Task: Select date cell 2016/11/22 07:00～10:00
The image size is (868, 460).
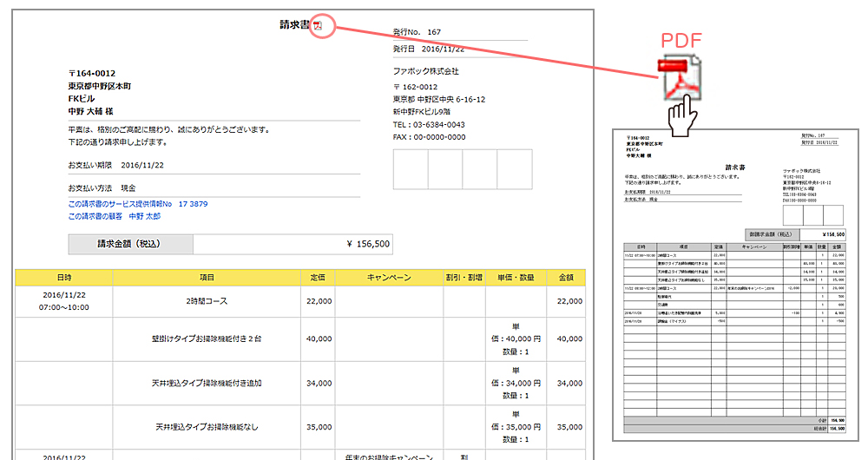Action: (64, 301)
